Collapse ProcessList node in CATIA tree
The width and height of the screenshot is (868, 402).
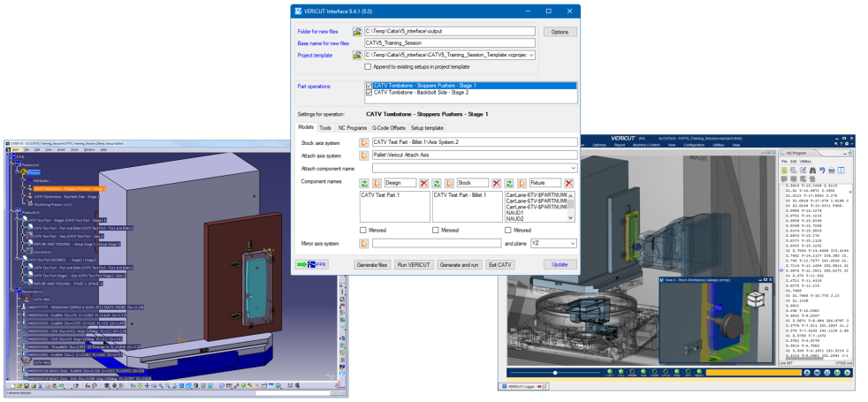pos(12,165)
